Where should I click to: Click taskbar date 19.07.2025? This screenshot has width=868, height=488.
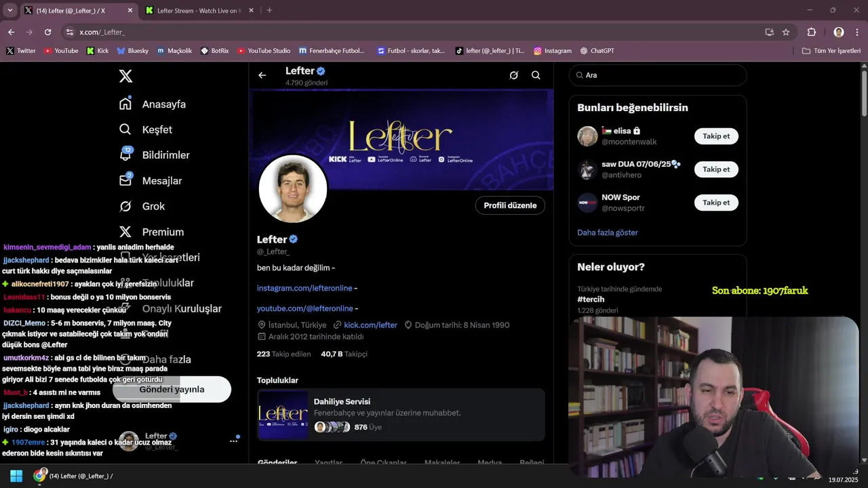coord(844,480)
